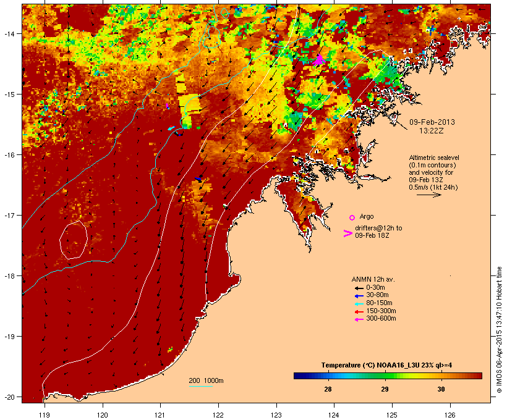Click the cyan 80-150m legend arrow
Viewport: 507px width, 420px height.
[359, 304]
